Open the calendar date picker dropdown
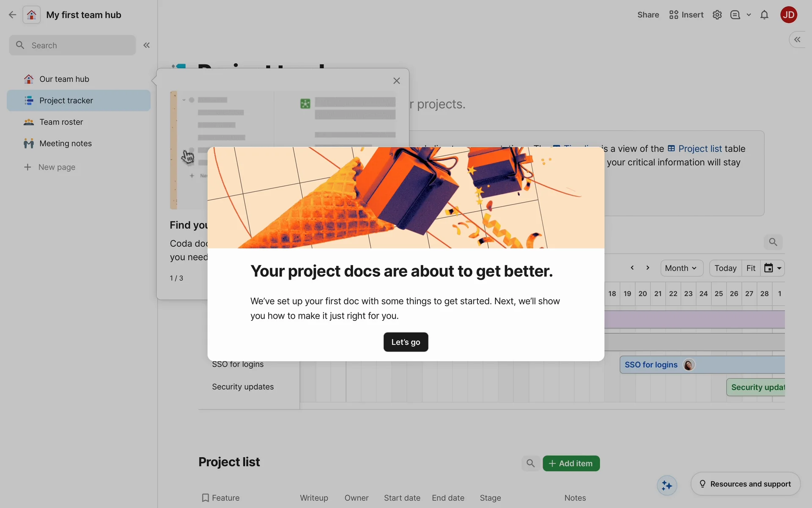 (x=773, y=268)
